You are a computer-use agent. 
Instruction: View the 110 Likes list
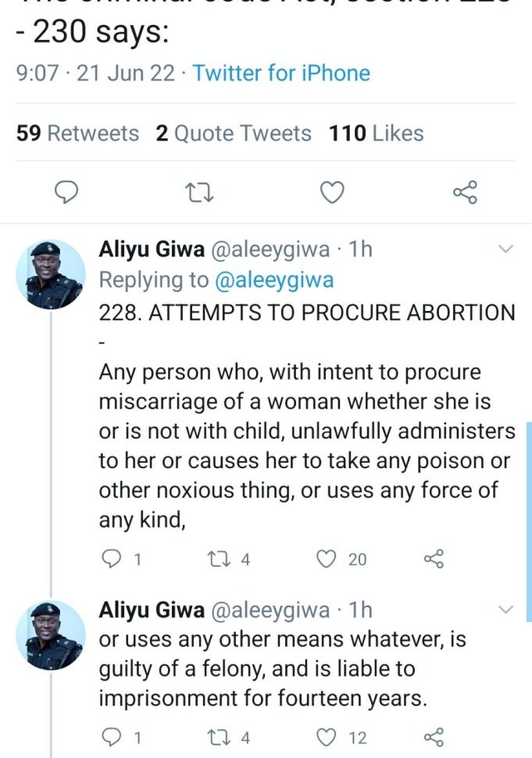(x=377, y=134)
